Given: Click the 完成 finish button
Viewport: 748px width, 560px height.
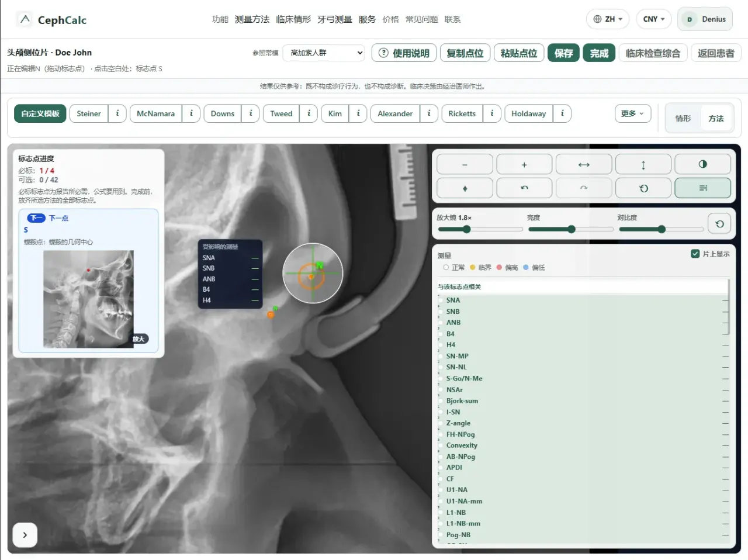Looking at the screenshot, I should (599, 53).
